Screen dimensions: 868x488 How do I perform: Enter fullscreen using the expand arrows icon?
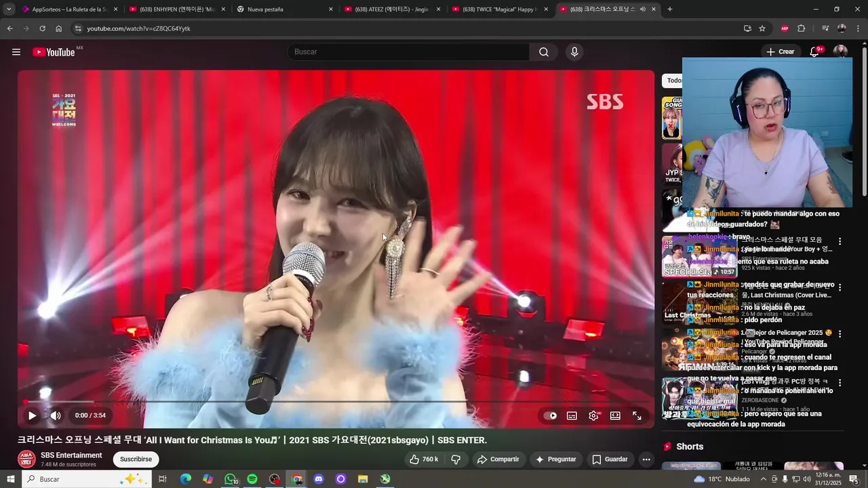(637, 415)
